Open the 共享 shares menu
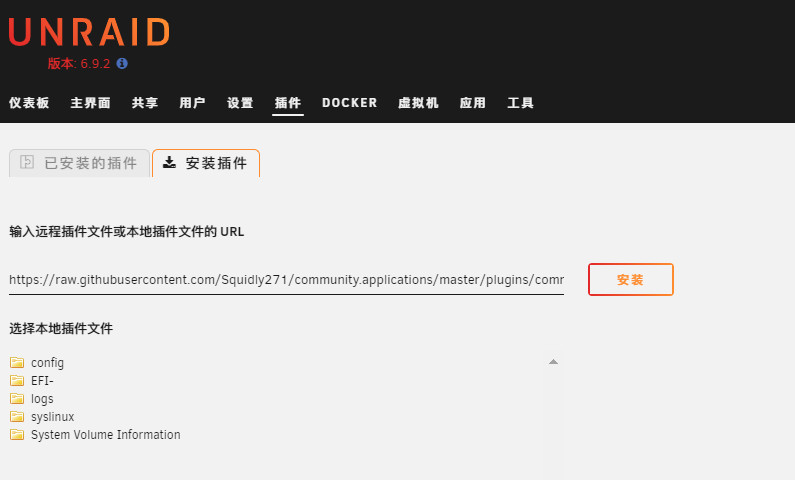The image size is (795, 480). tap(145, 103)
